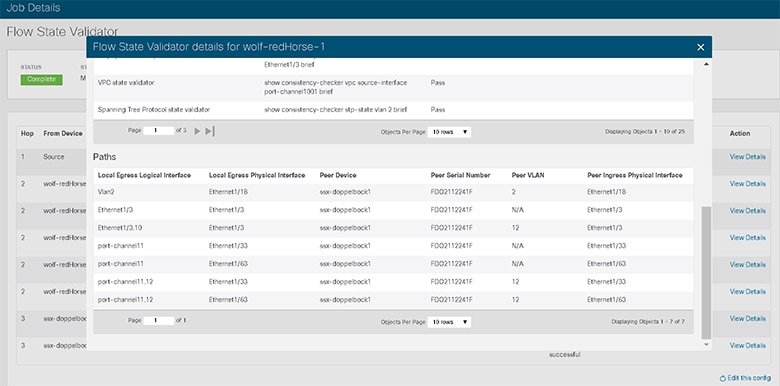780x386 pixels.
Task: Click Peer VLAN column header
Action: point(528,175)
